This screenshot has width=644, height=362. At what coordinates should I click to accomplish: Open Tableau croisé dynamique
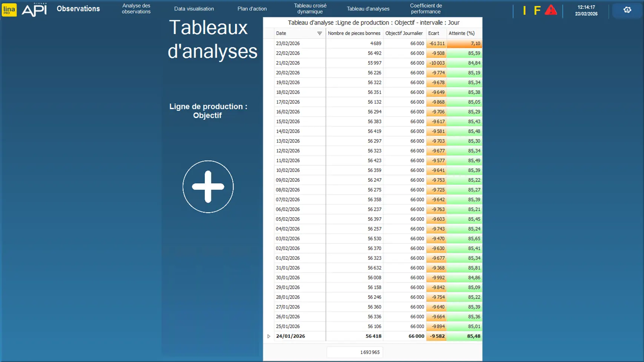[x=310, y=9]
